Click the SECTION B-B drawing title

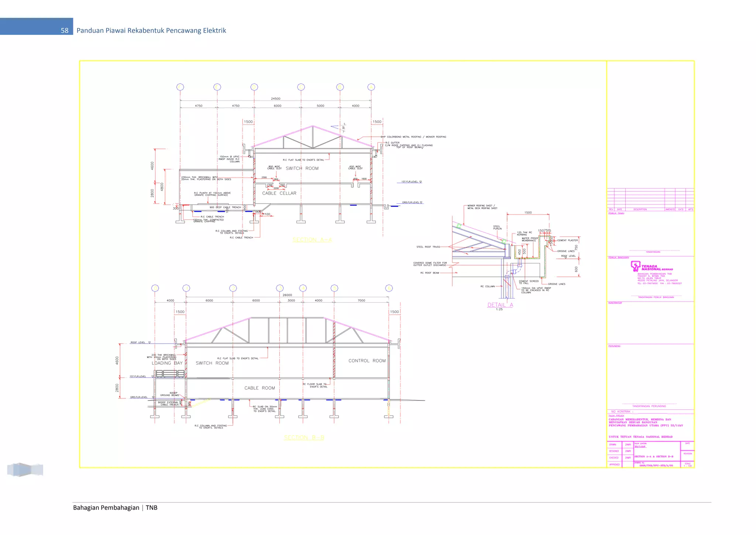click(304, 437)
